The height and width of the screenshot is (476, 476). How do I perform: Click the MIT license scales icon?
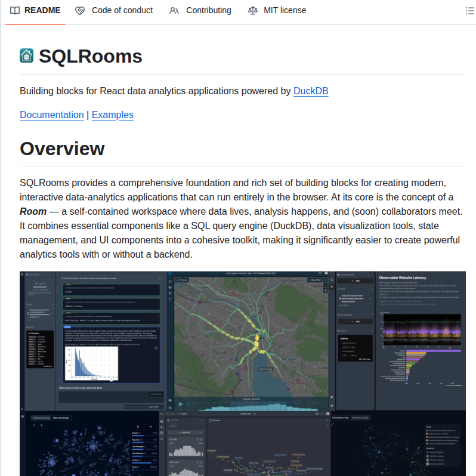point(253,11)
